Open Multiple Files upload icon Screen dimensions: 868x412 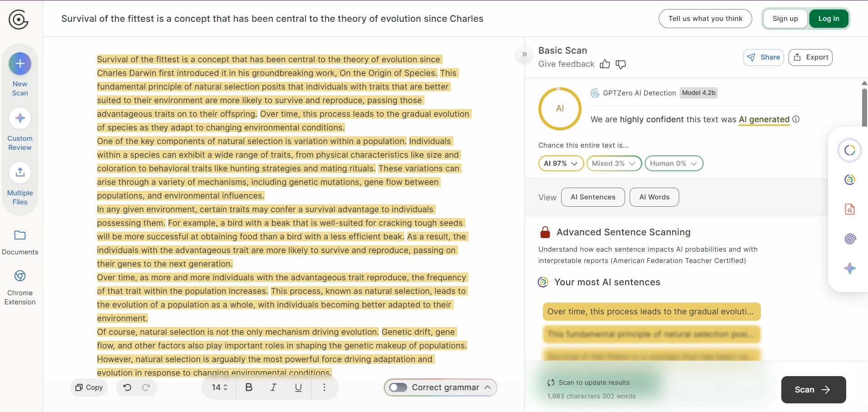20,173
